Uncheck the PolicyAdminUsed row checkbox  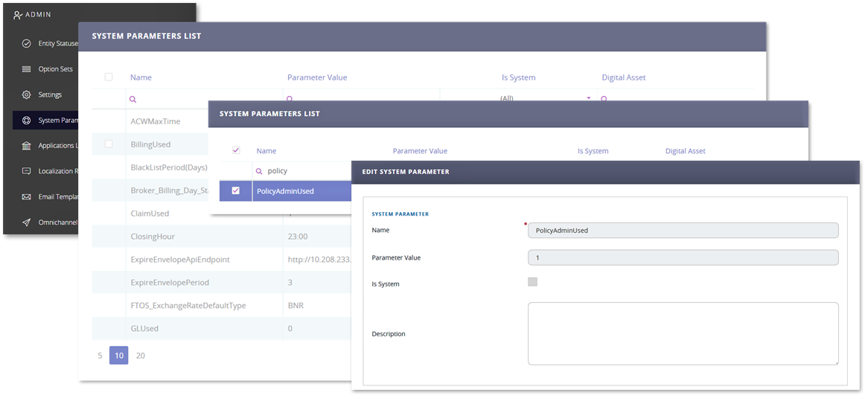(236, 191)
